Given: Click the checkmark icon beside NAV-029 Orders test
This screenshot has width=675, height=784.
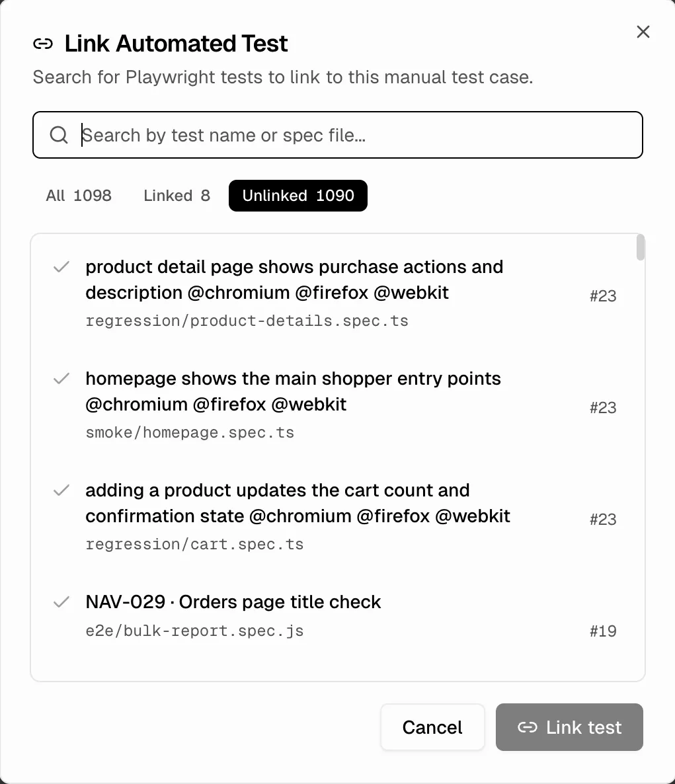Looking at the screenshot, I should (60, 602).
